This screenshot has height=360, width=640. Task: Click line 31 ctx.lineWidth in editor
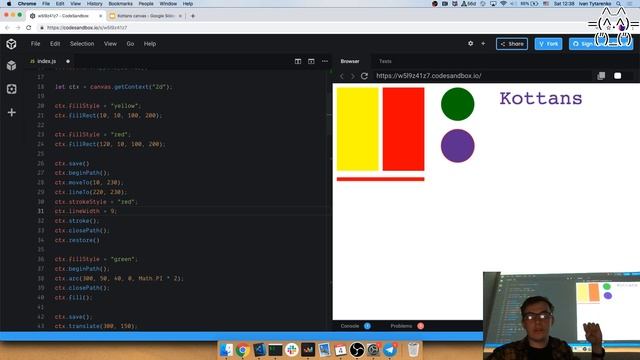[85, 211]
